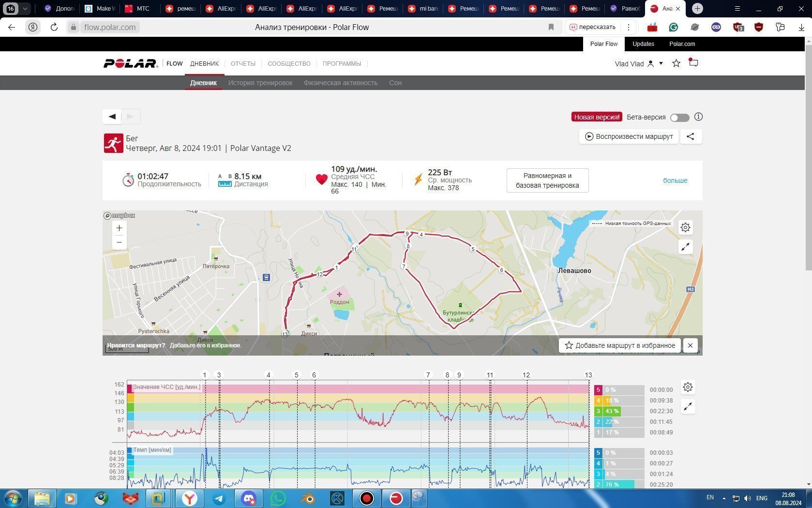812x508 pixels.
Task: Open the info icon beside the beta switch
Action: point(698,117)
